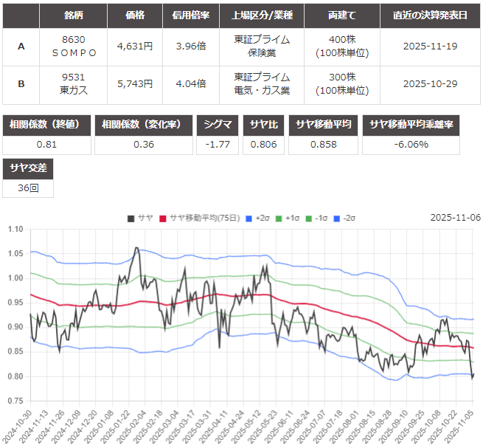Hide the -1σ line via the legend
Screen dimensions: 483x448
point(314,218)
